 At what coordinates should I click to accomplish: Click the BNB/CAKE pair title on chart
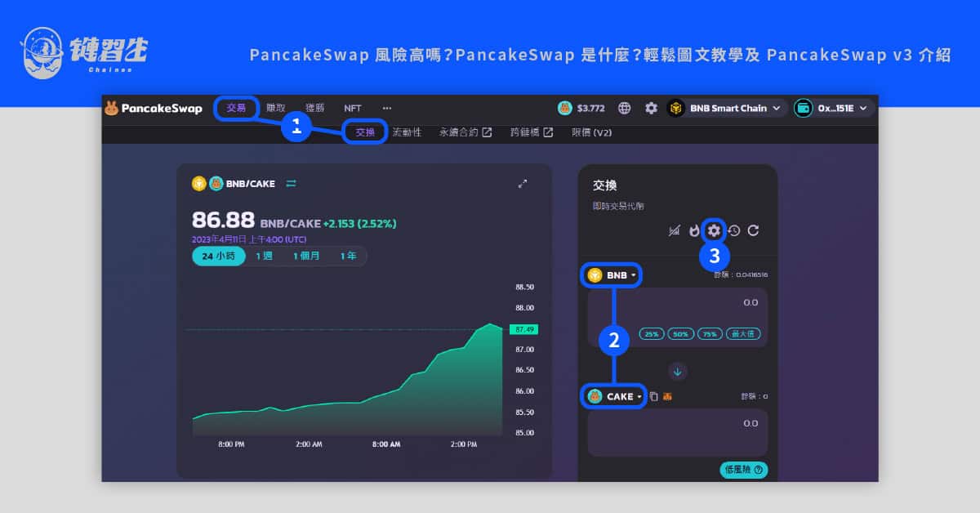click(249, 184)
